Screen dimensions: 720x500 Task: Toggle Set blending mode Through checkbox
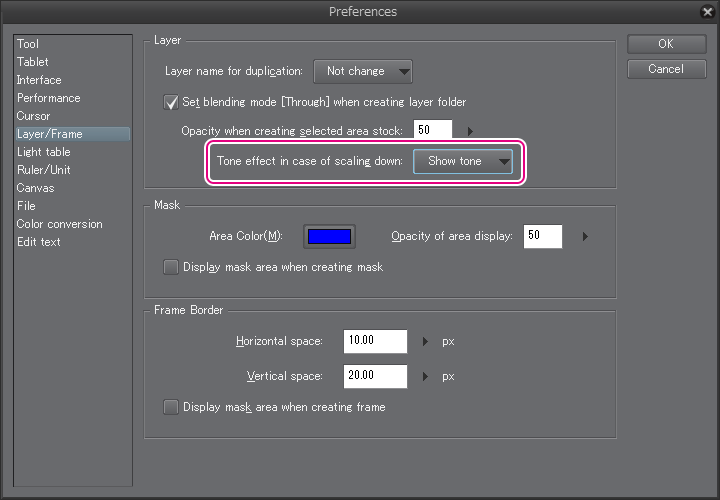(x=170, y=102)
